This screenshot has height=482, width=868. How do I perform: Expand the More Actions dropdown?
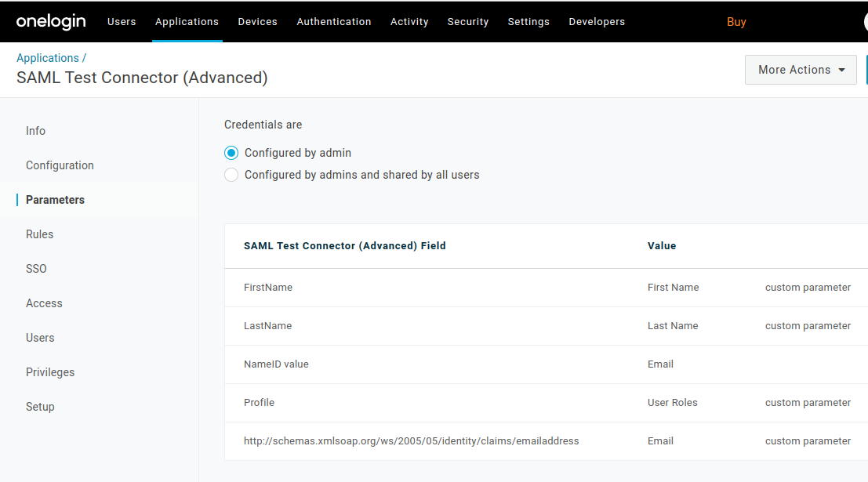pyautogui.click(x=801, y=70)
